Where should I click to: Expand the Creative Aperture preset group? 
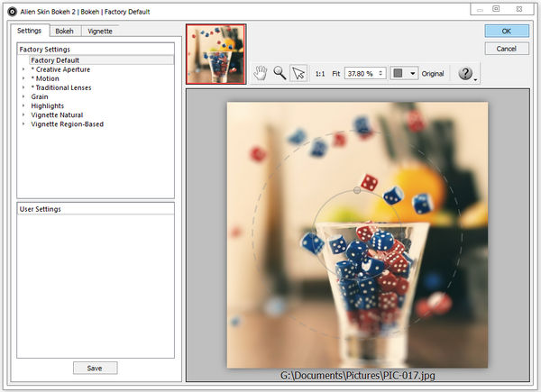click(x=23, y=69)
